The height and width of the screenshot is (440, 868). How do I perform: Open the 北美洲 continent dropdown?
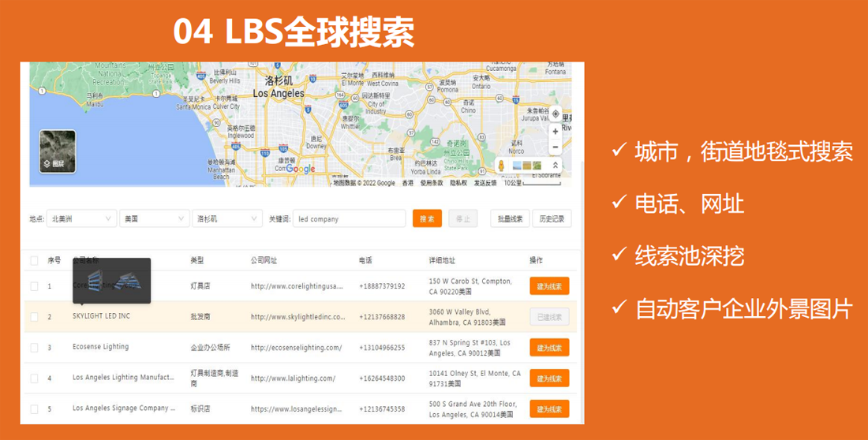pyautogui.click(x=81, y=218)
